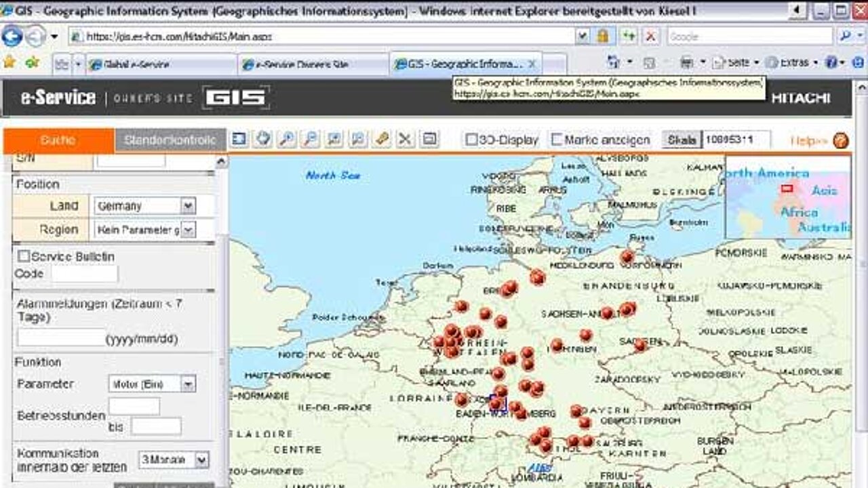
Task: Click the browser Back arrow button
Action: [x=12, y=36]
